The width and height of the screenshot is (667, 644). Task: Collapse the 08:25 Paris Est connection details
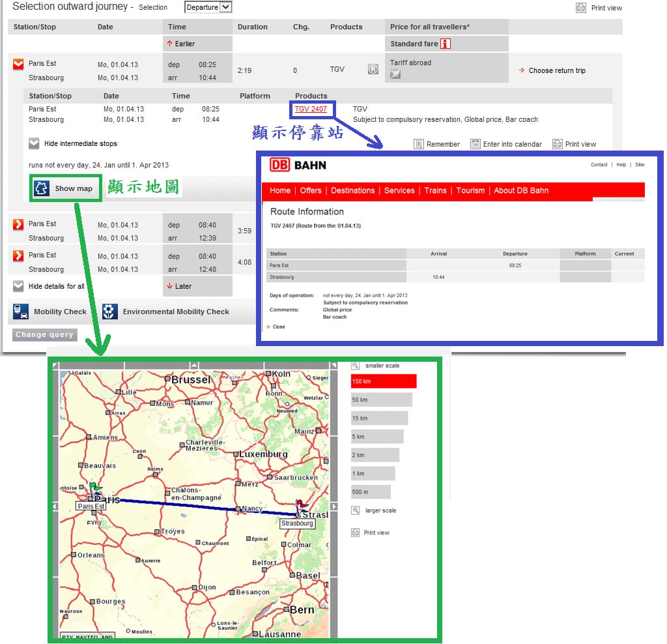tap(18, 65)
